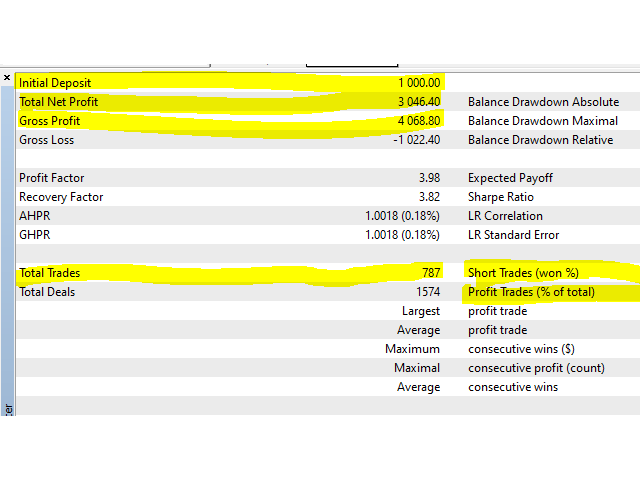Click the Gross Loss row label
The height and width of the screenshot is (480, 640).
coord(46,140)
